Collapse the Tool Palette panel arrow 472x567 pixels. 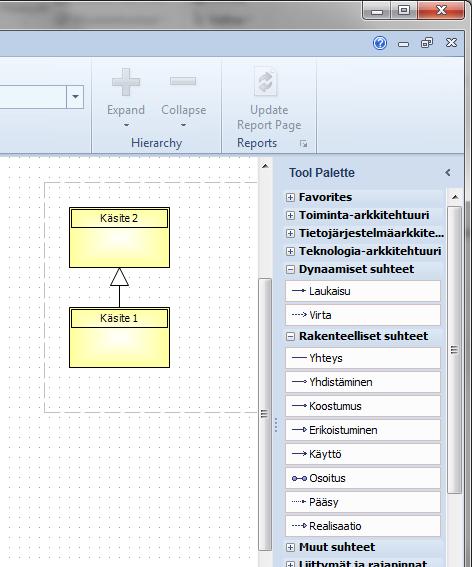pyautogui.click(x=448, y=172)
